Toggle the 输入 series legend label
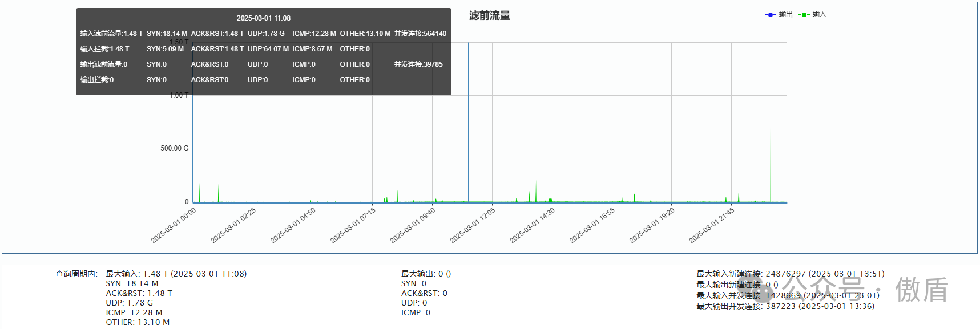The height and width of the screenshot is (329, 980). point(819,15)
